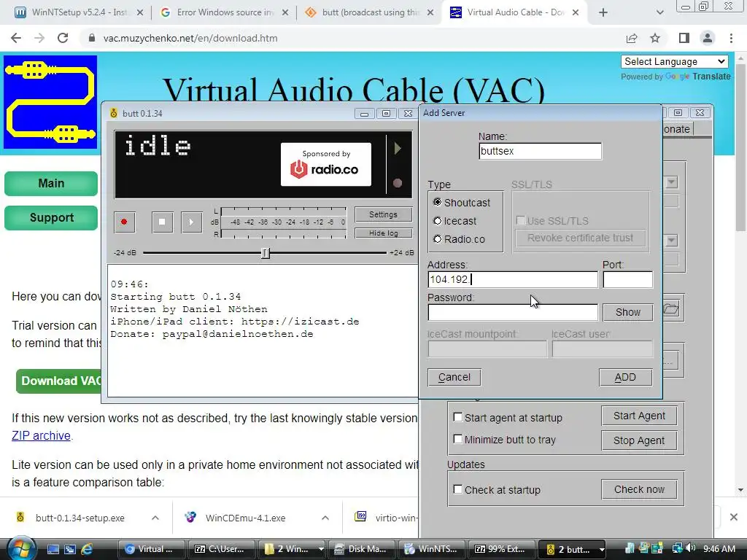Open the lower dropdown arrow in the settings window
This screenshot has height=560, width=747.
[671, 240]
